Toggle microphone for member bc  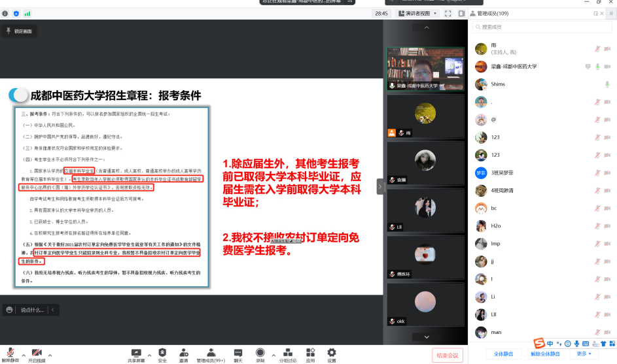pyautogui.click(x=597, y=208)
